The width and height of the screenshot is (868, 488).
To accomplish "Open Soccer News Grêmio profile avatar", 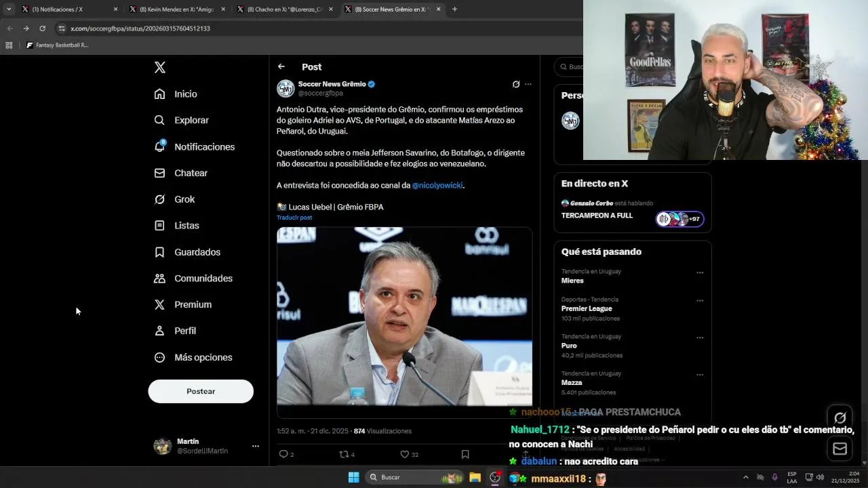I will click(x=285, y=88).
